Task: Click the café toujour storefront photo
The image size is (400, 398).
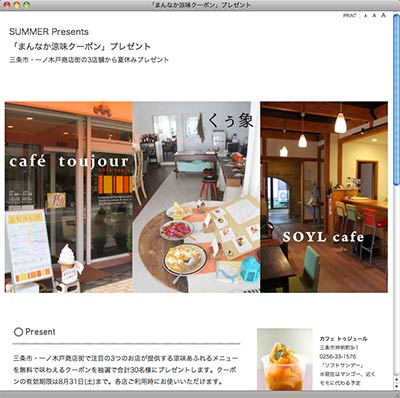Action: coord(69,197)
